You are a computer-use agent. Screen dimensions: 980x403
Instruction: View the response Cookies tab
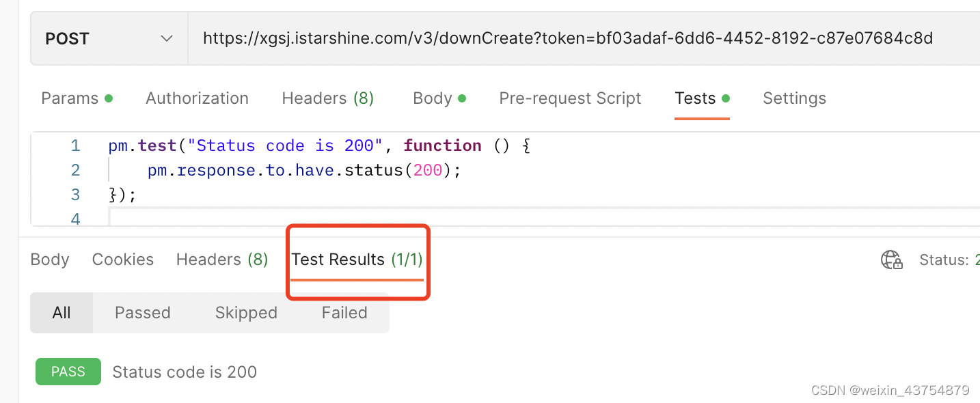click(123, 260)
